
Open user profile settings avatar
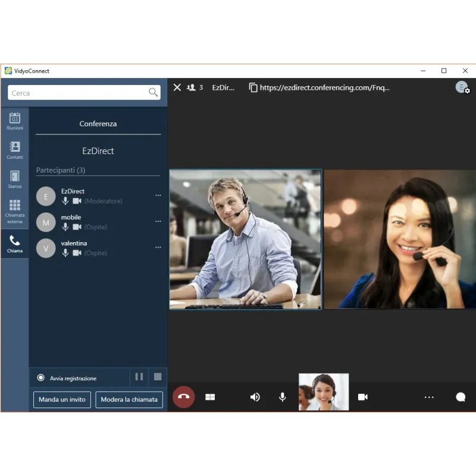(462, 87)
